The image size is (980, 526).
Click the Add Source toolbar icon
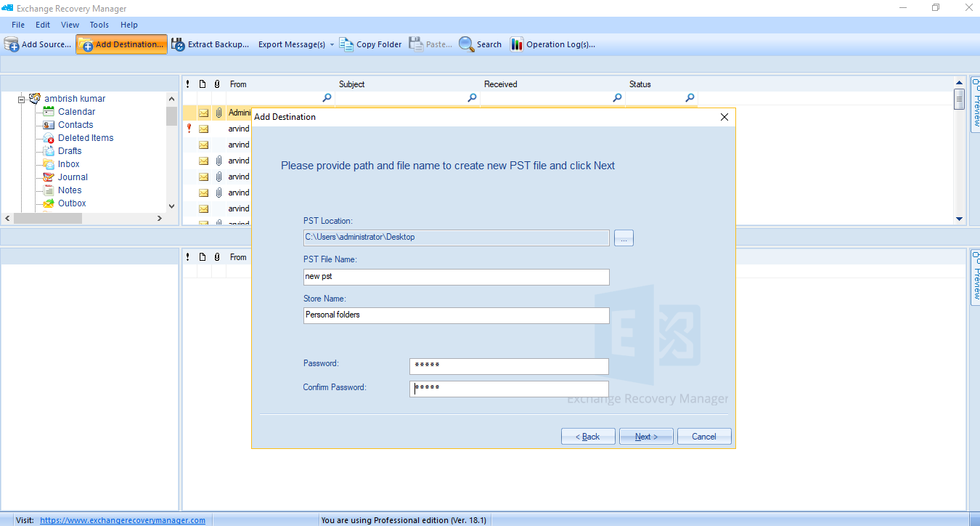point(12,44)
